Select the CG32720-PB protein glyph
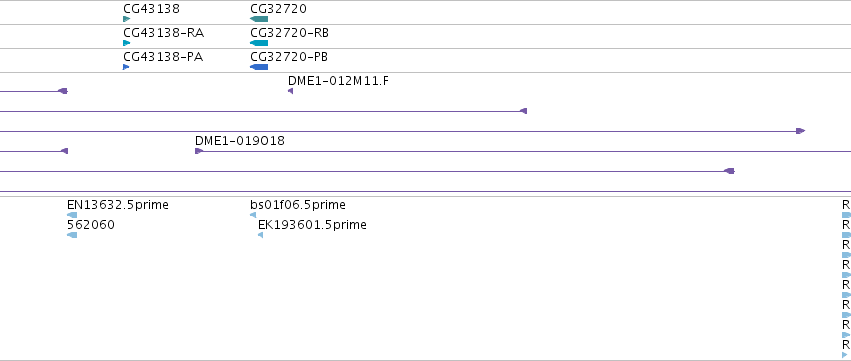Image resolution: width=851 pixels, height=361 pixels. point(259,67)
